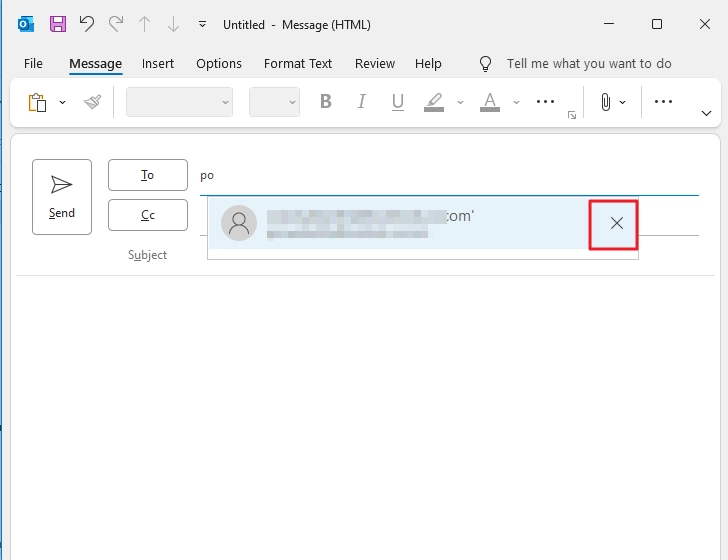Open the Options tab

click(x=219, y=64)
